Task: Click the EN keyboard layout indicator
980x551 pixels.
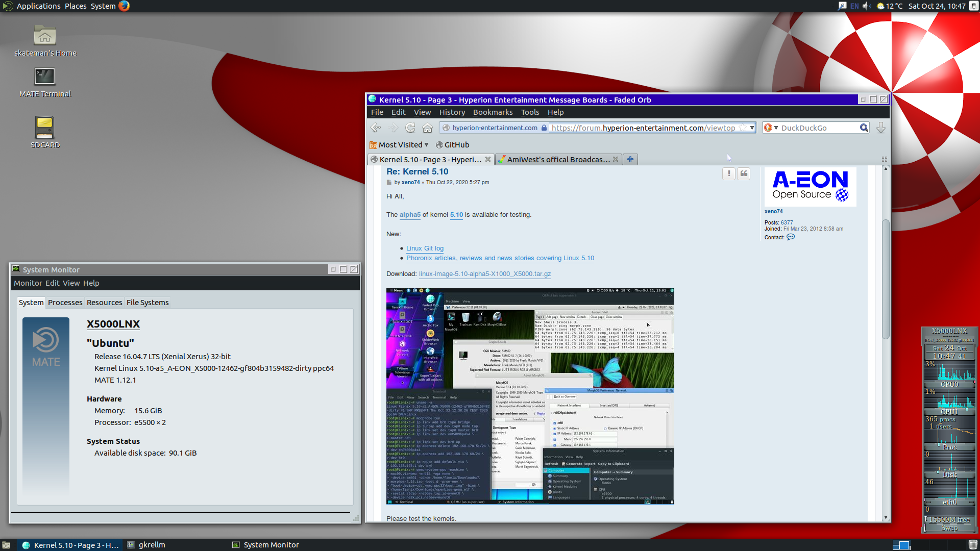Action: 854,6
